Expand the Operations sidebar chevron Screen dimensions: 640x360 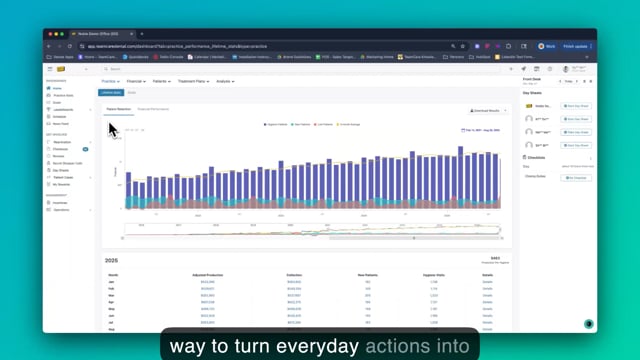click(90, 210)
